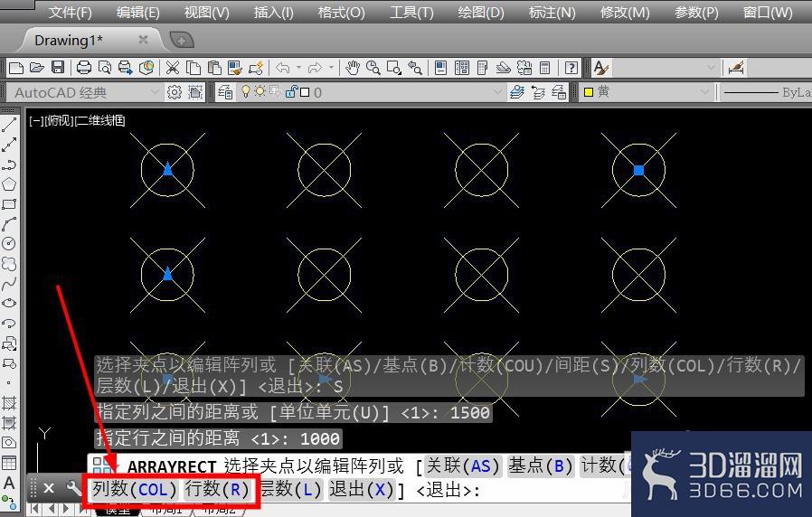Image resolution: width=812 pixels, height=517 pixels.
Task: Click the My Workspace icon
Action: click(195, 92)
